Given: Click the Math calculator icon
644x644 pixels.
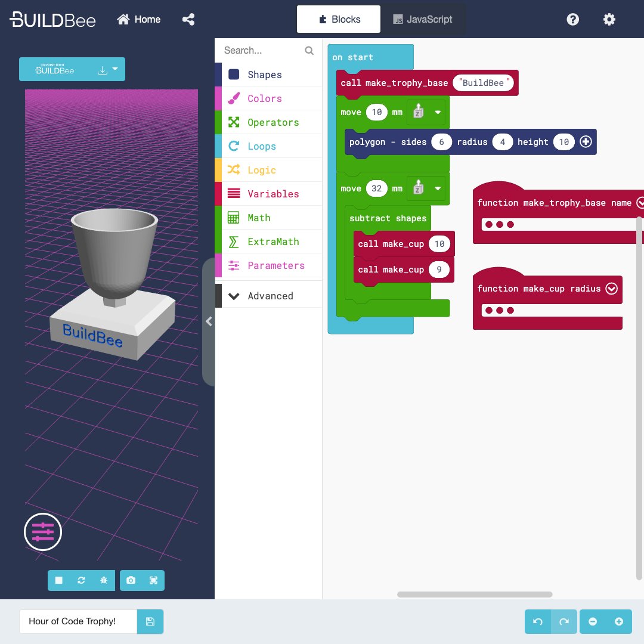Looking at the screenshot, I should coord(233,218).
